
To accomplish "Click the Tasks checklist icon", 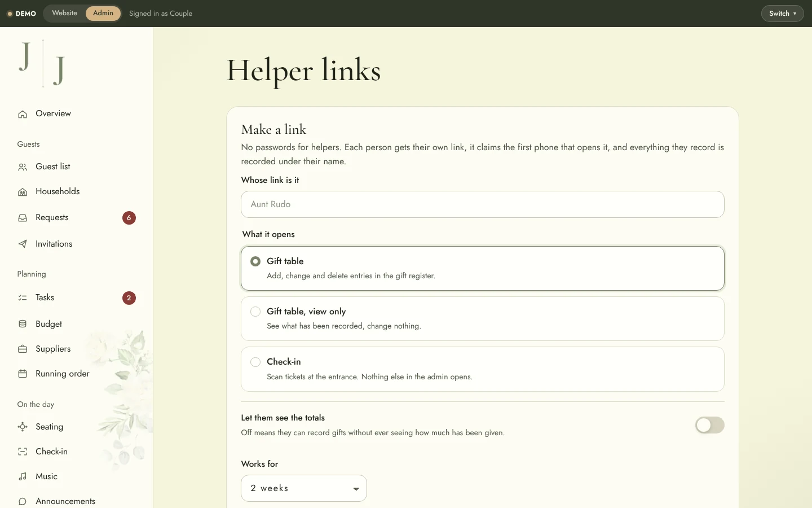I will pos(23,298).
